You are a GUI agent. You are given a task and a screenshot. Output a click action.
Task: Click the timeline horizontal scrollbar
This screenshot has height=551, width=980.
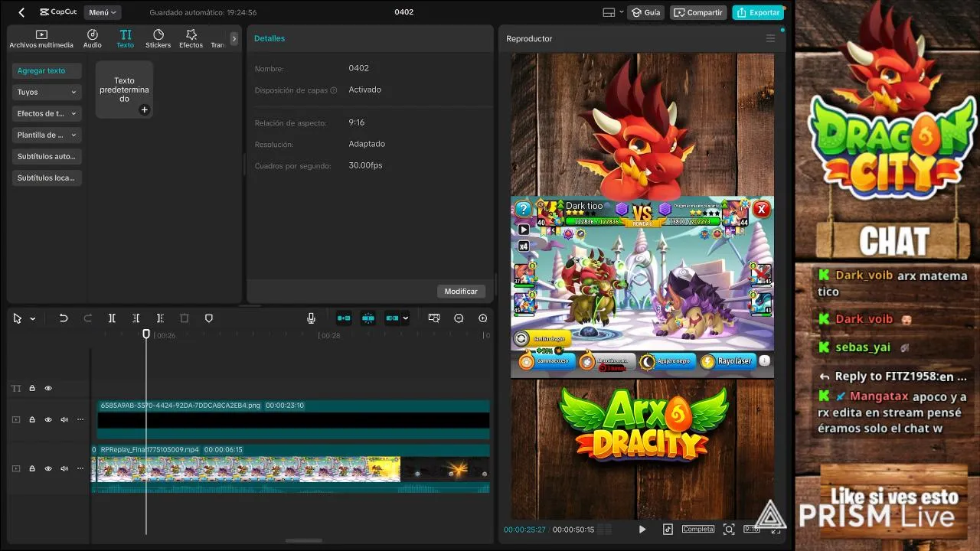(303, 540)
